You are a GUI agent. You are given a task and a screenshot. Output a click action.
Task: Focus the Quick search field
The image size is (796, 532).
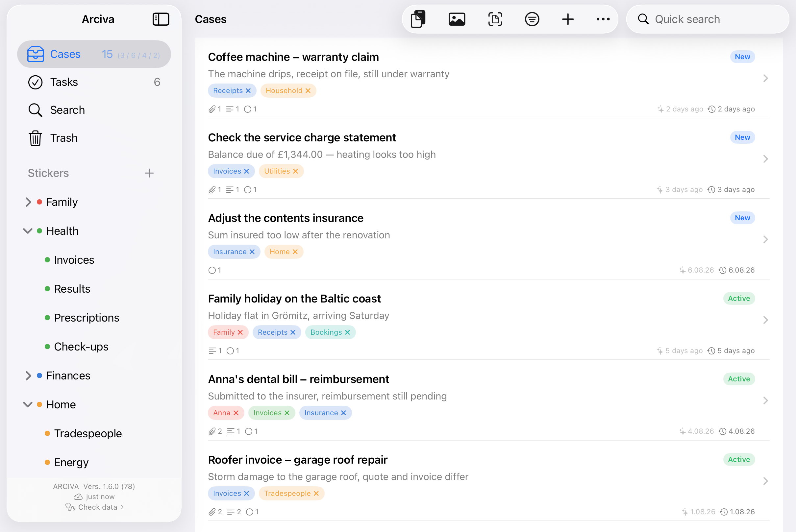708,19
